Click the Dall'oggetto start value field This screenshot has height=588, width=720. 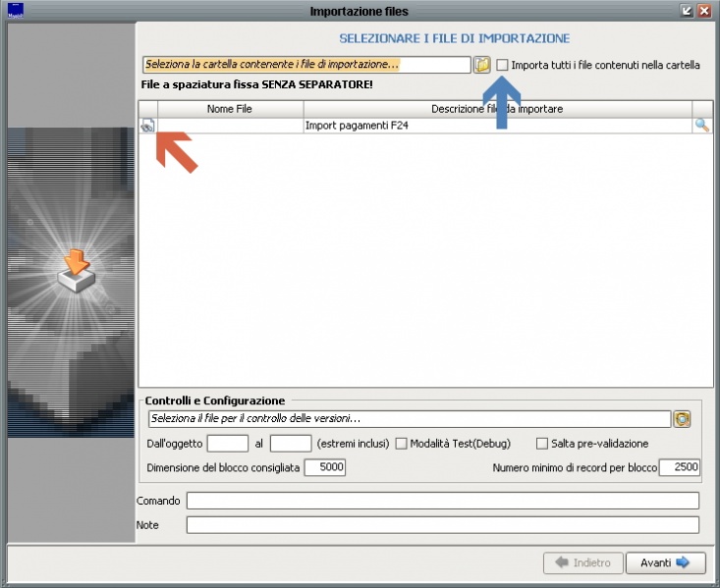(x=228, y=444)
